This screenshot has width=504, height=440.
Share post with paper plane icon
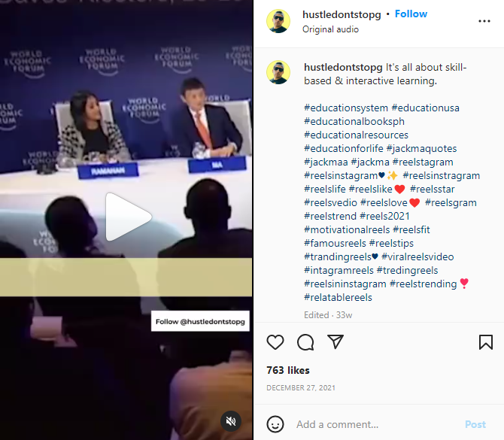335,341
